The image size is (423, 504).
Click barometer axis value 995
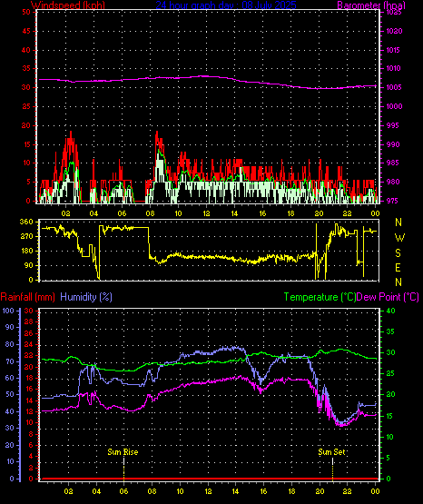point(392,125)
